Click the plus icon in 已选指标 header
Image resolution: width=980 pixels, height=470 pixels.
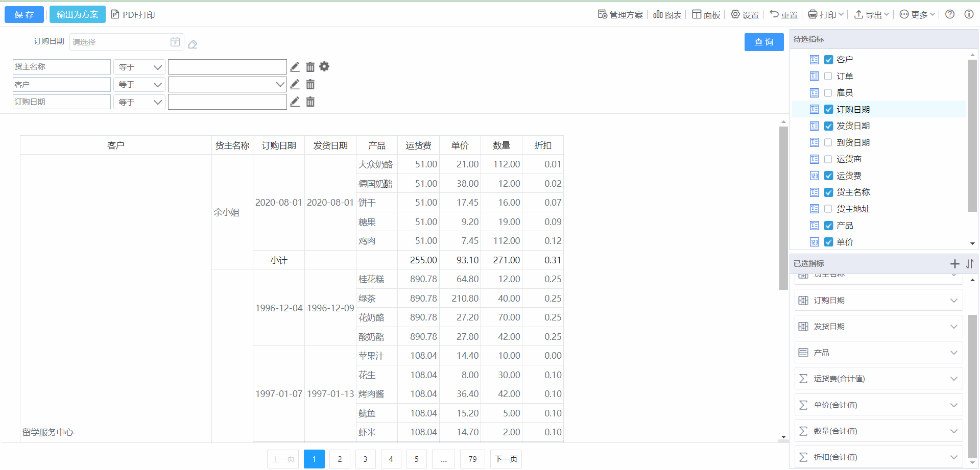pos(954,264)
